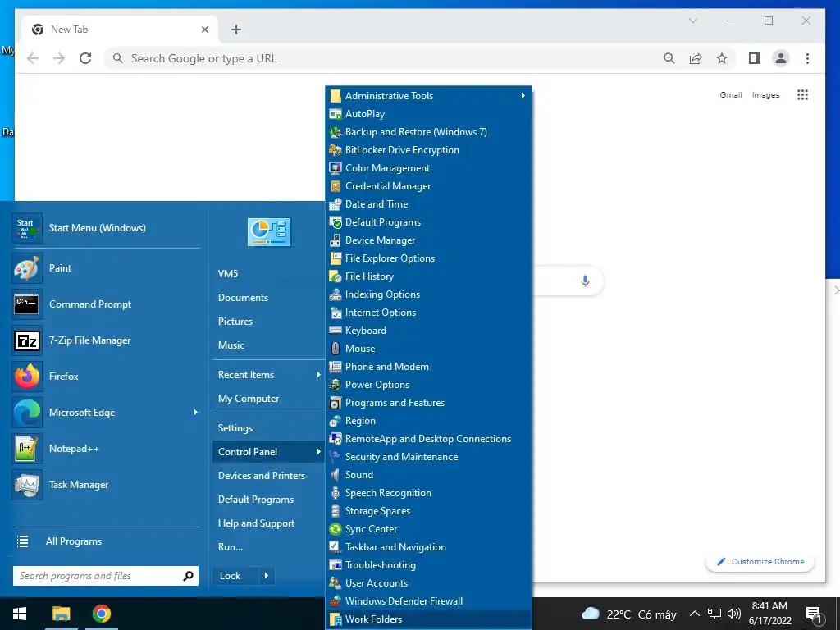
Task: Open Storage Spaces
Action: 428,511
